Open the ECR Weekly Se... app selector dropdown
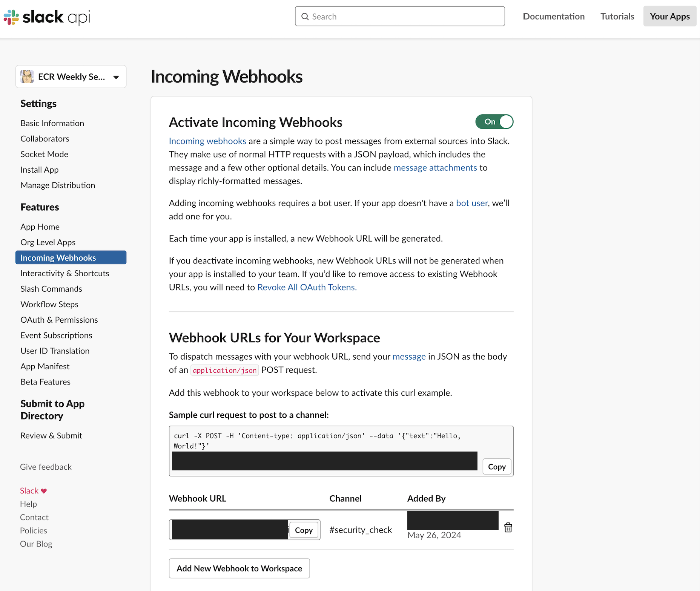The height and width of the screenshot is (591, 700). [x=71, y=77]
